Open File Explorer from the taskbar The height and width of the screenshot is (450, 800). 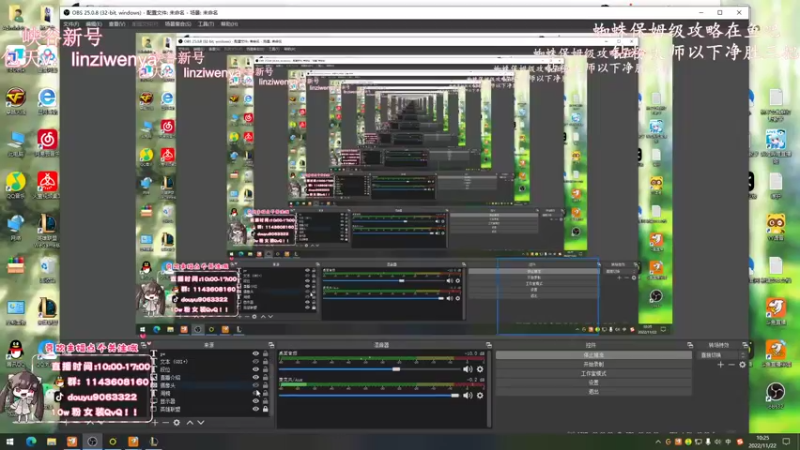pos(52,441)
